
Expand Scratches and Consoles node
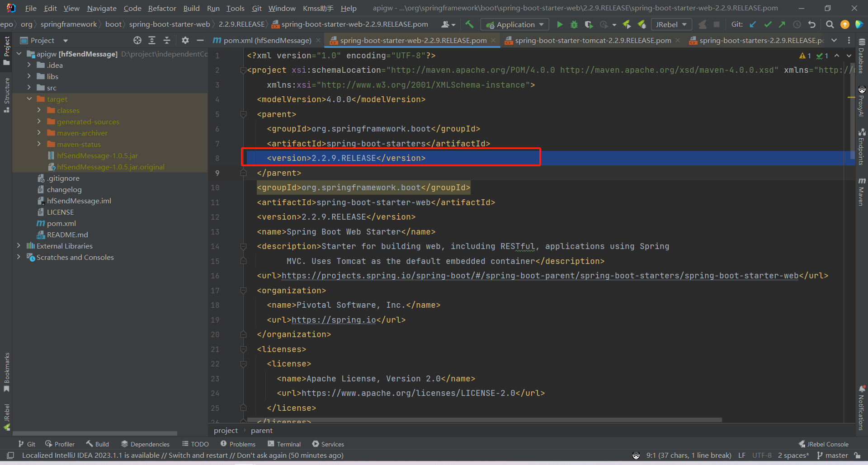pos(19,257)
